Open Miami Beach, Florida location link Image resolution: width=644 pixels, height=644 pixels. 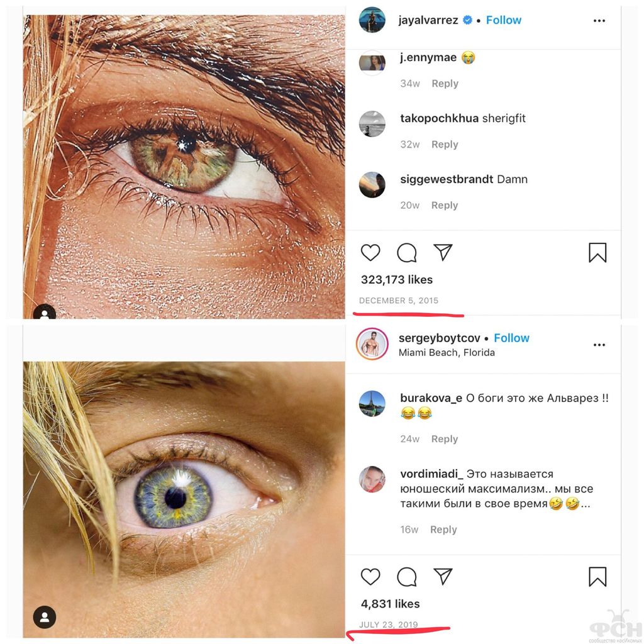(x=447, y=352)
